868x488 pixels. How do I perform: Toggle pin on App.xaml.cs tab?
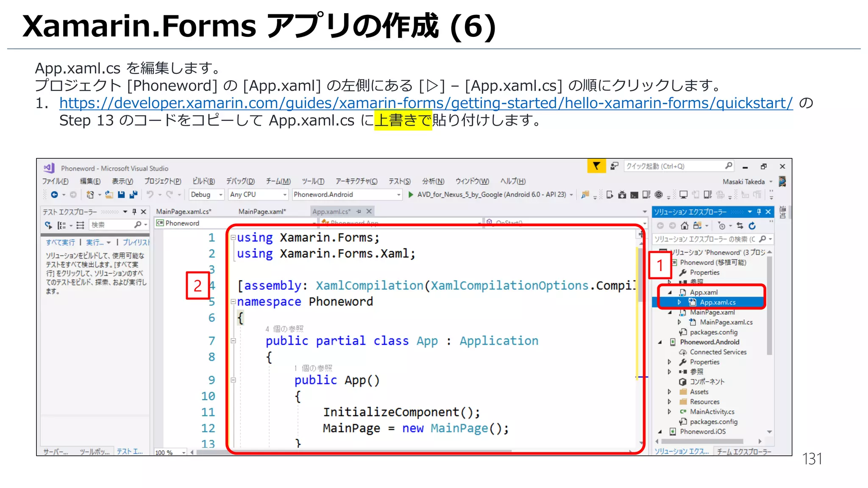[x=359, y=211]
